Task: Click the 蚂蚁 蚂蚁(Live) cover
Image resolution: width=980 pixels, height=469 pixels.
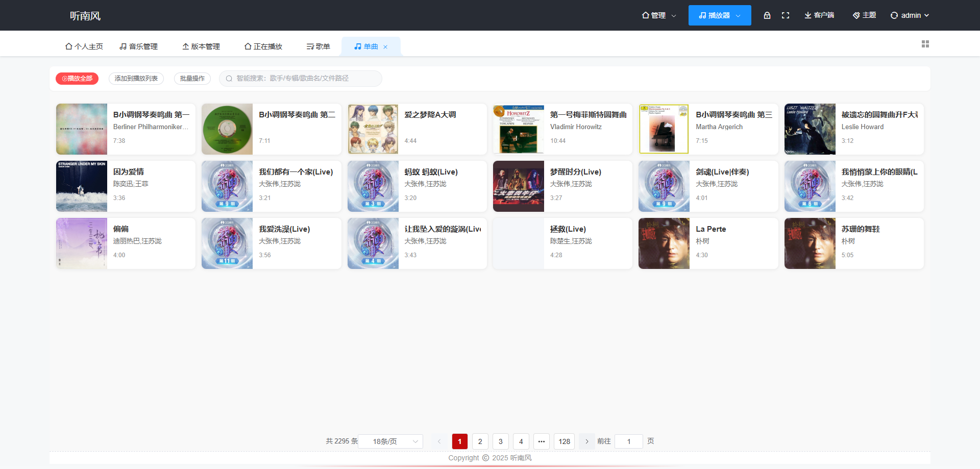Action: click(x=373, y=186)
